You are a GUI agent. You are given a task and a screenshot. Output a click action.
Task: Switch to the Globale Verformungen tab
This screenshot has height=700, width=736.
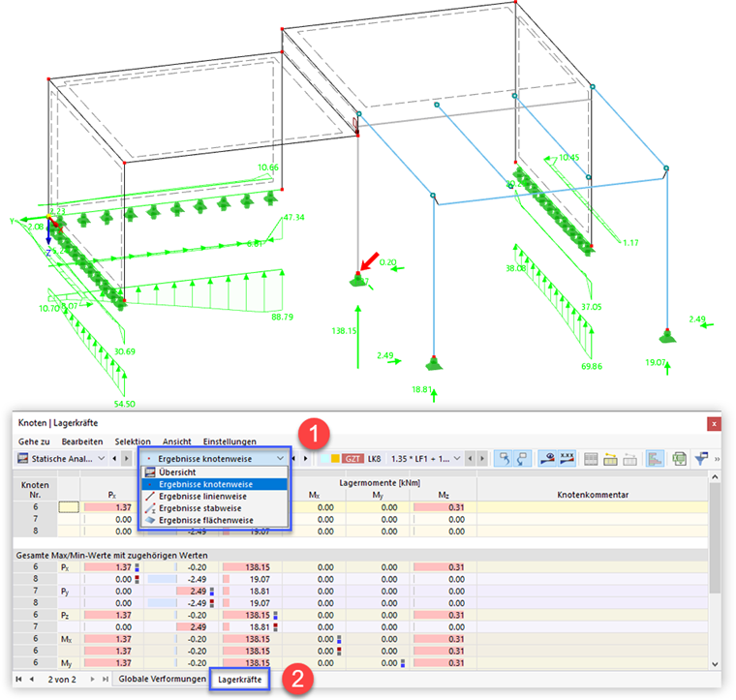162,679
